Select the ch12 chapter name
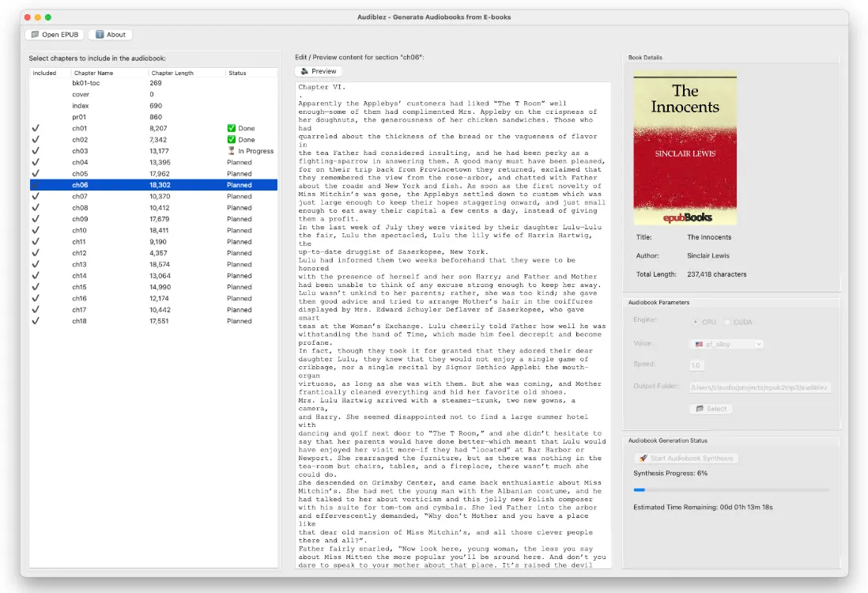The height and width of the screenshot is (593, 868). 79,253
